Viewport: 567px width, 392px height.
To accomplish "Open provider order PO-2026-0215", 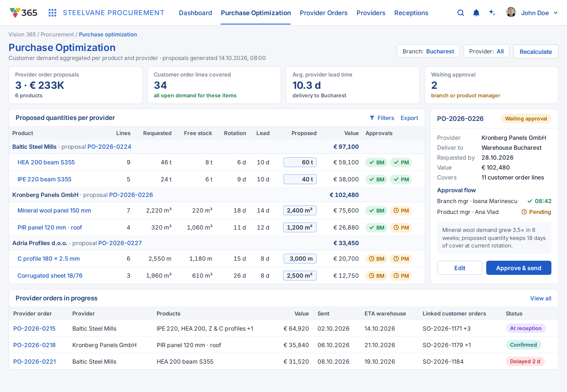I will click(x=34, y=329).
